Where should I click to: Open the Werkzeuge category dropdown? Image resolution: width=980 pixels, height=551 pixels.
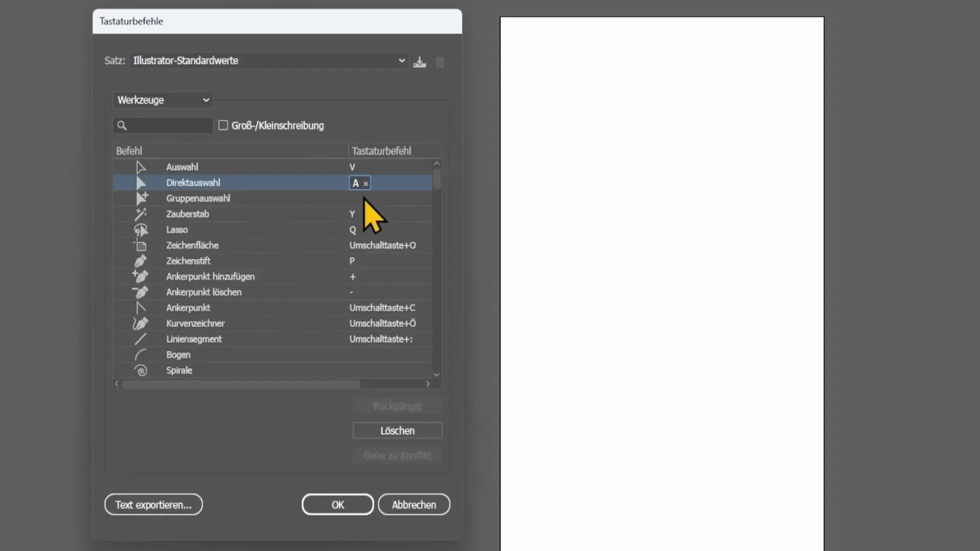163,100
